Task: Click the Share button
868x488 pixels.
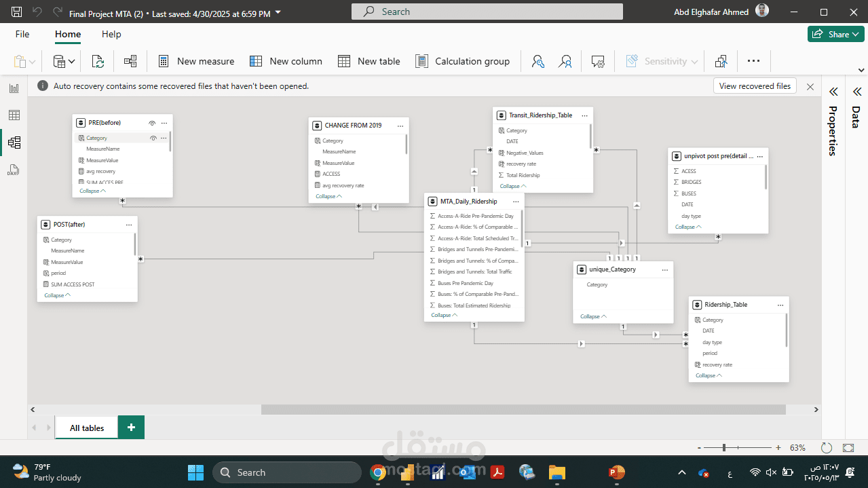Action: pyautogui.click(x=835, y=34)
